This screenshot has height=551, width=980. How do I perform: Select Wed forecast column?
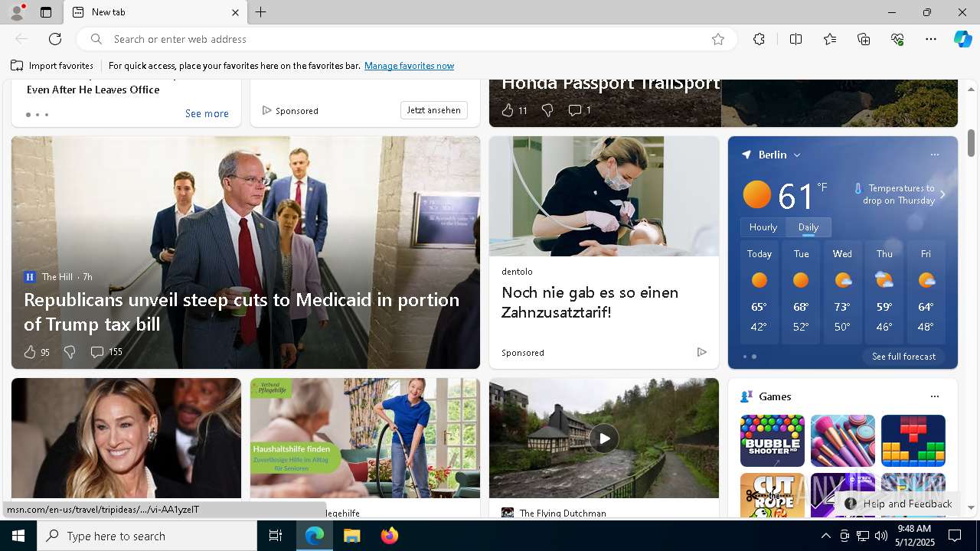[x=842, y=291]
